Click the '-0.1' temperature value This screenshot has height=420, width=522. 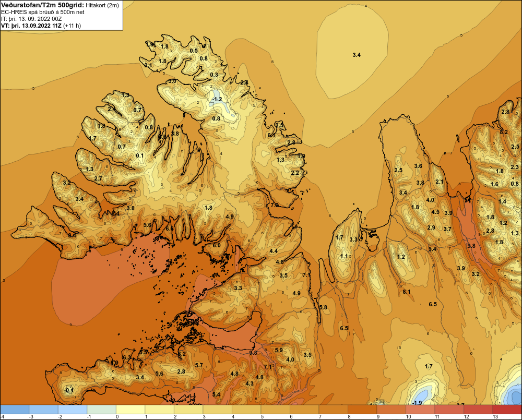point(69,390)
